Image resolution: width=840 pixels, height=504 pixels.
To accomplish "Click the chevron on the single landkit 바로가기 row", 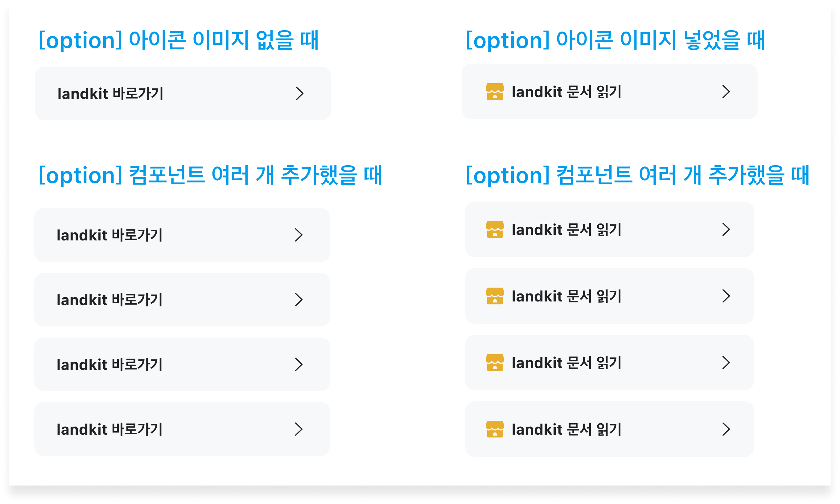I will (x=300, y=94).
